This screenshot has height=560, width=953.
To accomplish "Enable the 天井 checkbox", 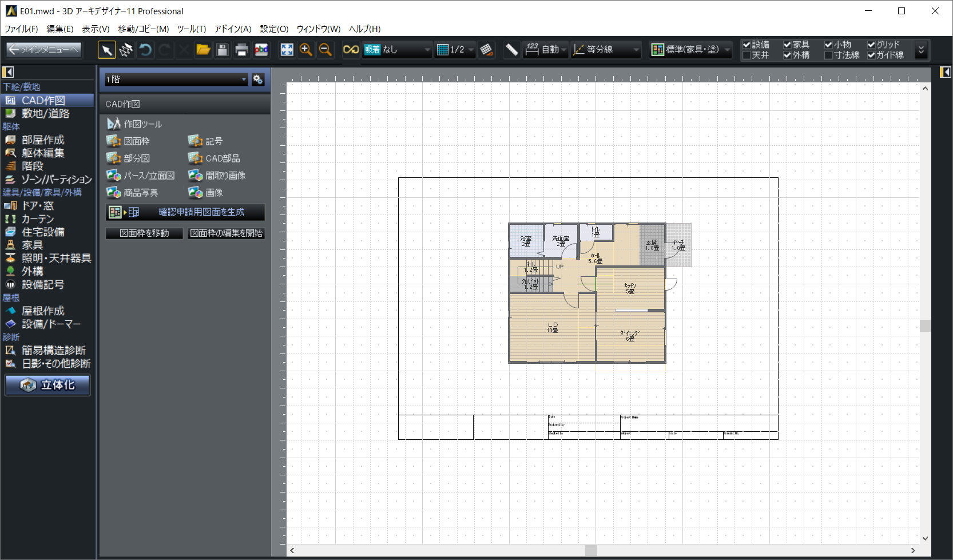I will tap(746, 55).
